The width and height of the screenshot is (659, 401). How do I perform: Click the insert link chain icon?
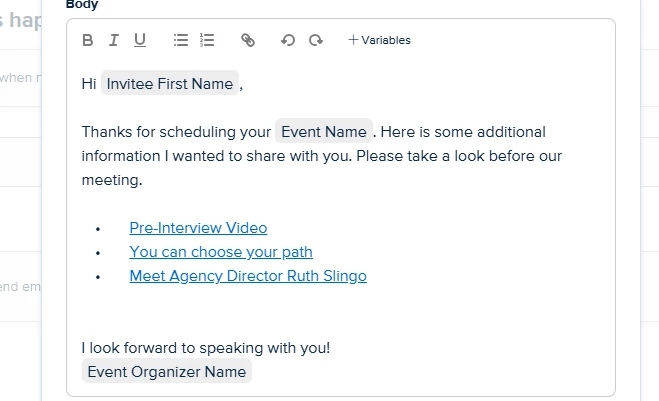tap(248, 40)
